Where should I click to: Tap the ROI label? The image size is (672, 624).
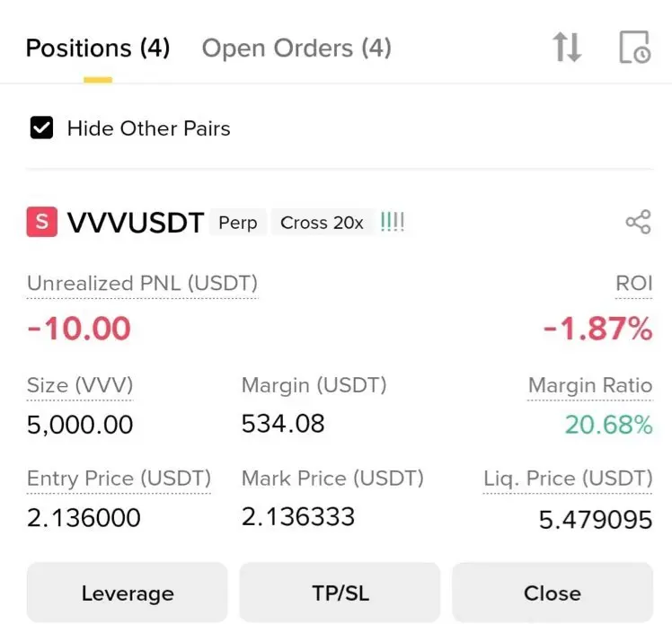633,284
